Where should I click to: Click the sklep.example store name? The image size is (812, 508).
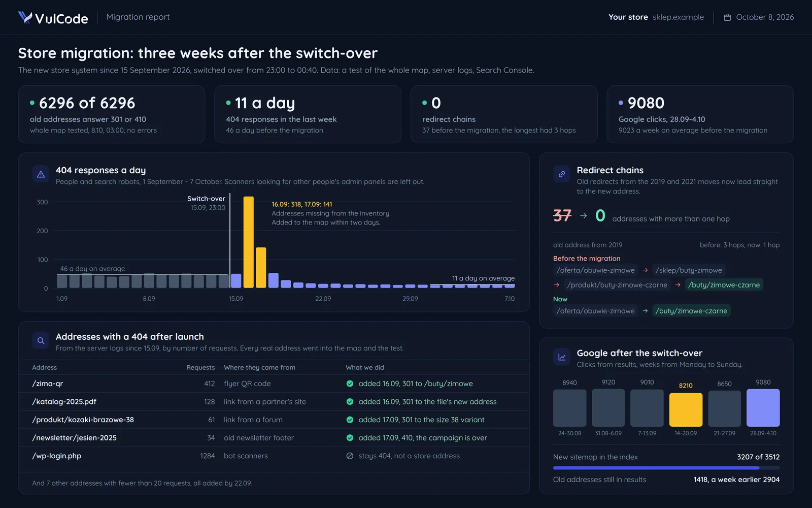678,17
